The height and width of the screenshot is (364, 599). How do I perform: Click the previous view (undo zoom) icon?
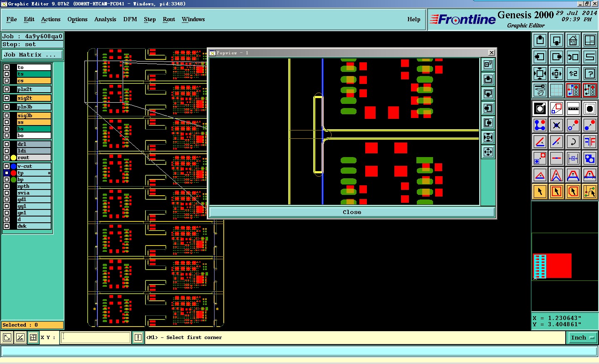coord(573,57)
